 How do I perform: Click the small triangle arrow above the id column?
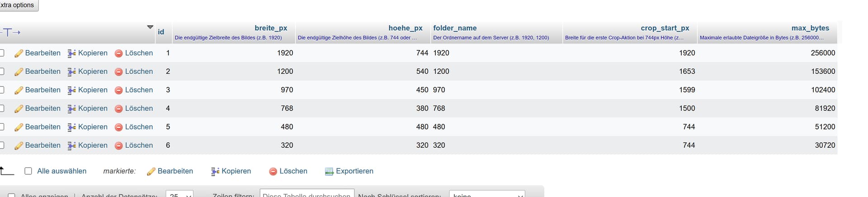point(150,27)
